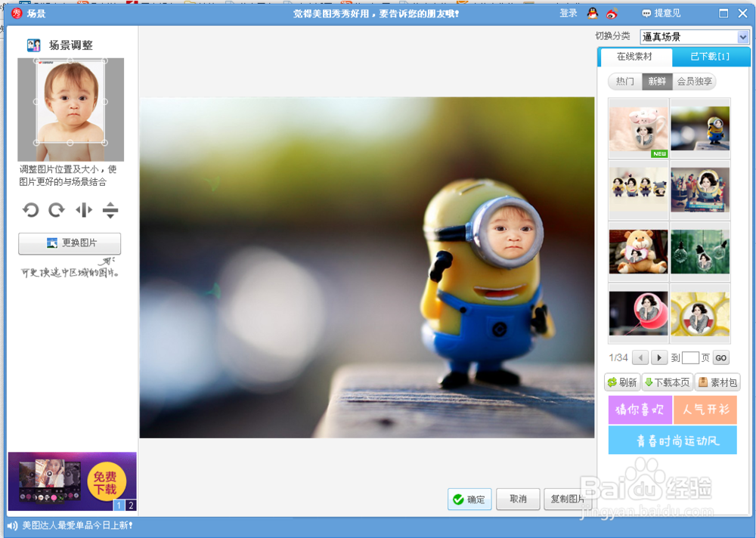This screenshot has width=756, height=538.
Task: Choose the teddy bear scene thumbnail
Action: (x=638, y=252)
